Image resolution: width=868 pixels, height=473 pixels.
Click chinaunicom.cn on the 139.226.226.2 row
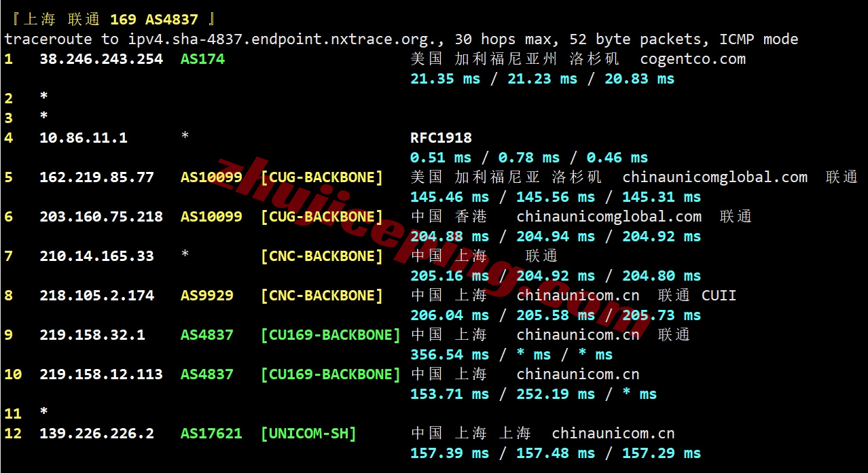tap(613, 434)
